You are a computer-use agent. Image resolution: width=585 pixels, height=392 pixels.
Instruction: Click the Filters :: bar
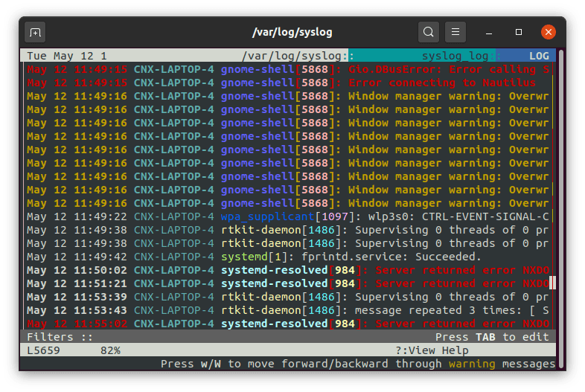pos(288,337)
